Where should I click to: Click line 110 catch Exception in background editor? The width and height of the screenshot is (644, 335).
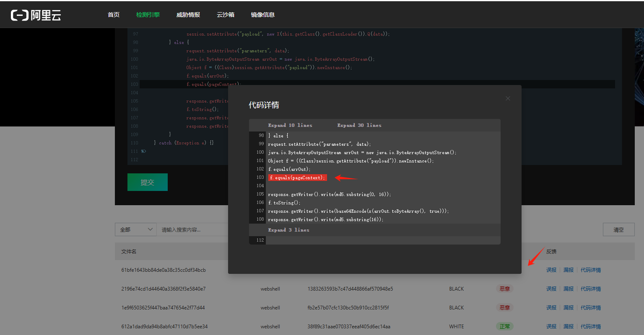[184, 143]
